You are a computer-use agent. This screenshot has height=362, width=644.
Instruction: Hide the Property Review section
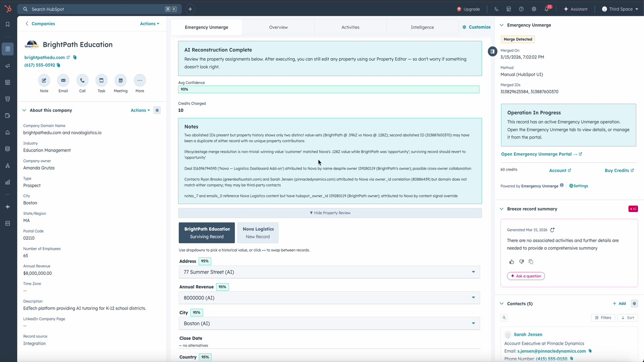click(x=330, y=213)
